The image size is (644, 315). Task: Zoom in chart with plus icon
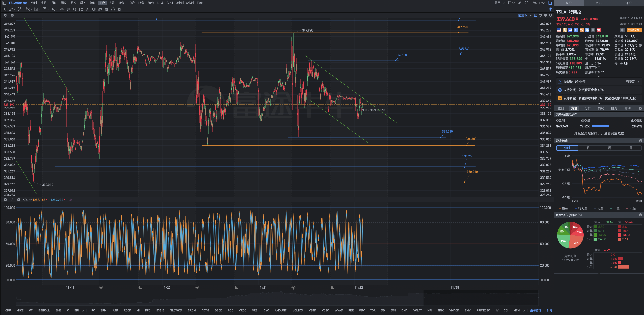(551, 15)
